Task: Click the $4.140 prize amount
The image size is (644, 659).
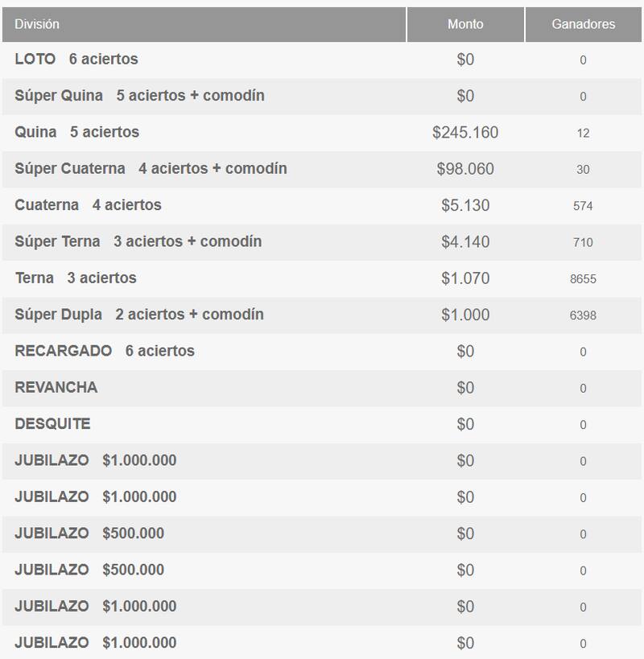Action: (465, 241)
